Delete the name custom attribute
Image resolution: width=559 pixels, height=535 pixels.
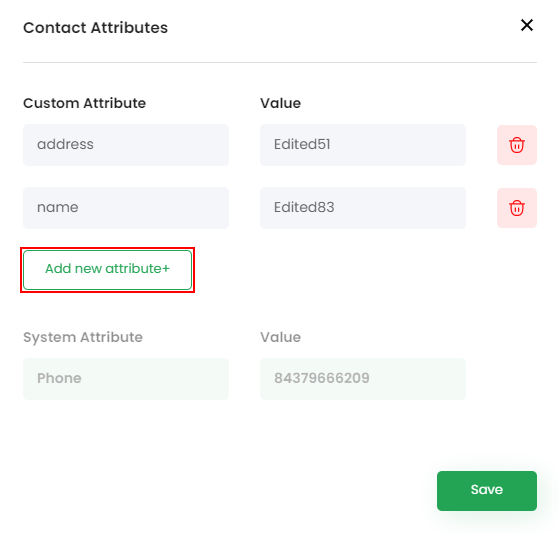pos(517,208)
